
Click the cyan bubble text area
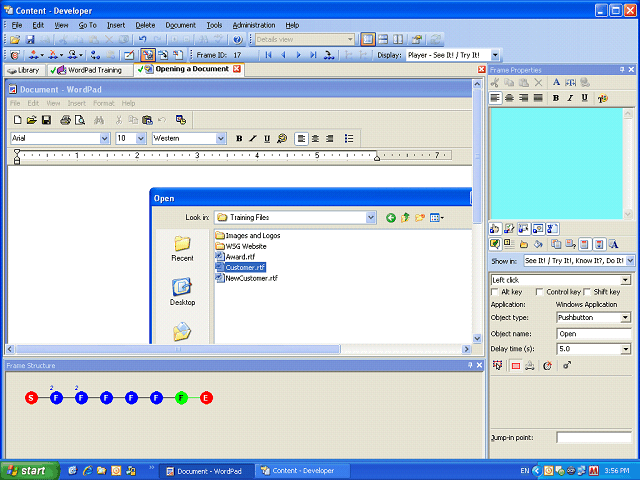(x=556, y=164)
